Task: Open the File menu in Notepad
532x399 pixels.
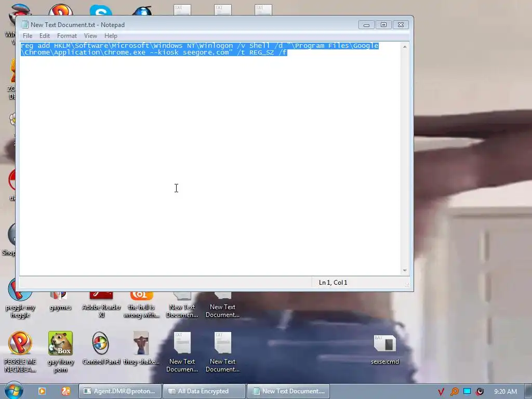Action: [x=28, y=36]
